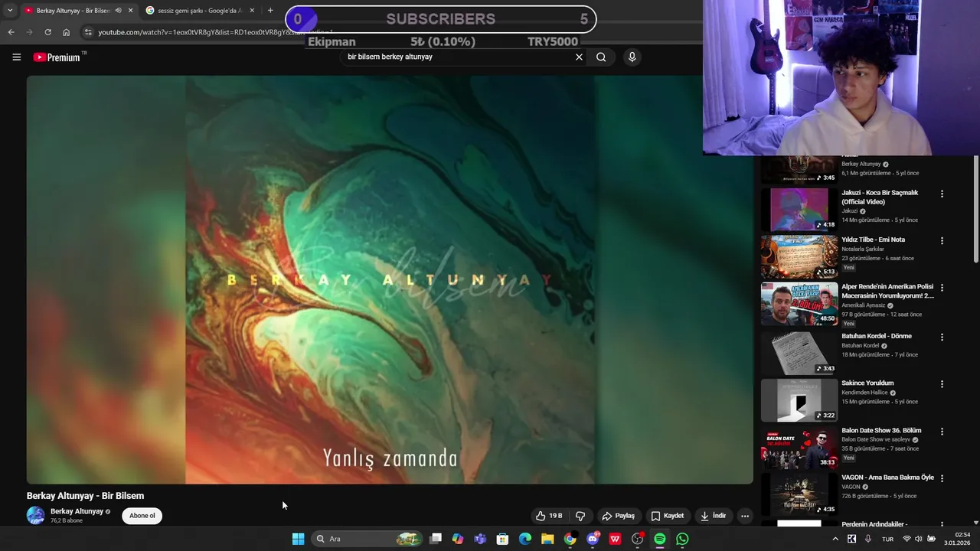
Task: Play Batuhan Kordel - Dönme
Action: pos(799,353)
